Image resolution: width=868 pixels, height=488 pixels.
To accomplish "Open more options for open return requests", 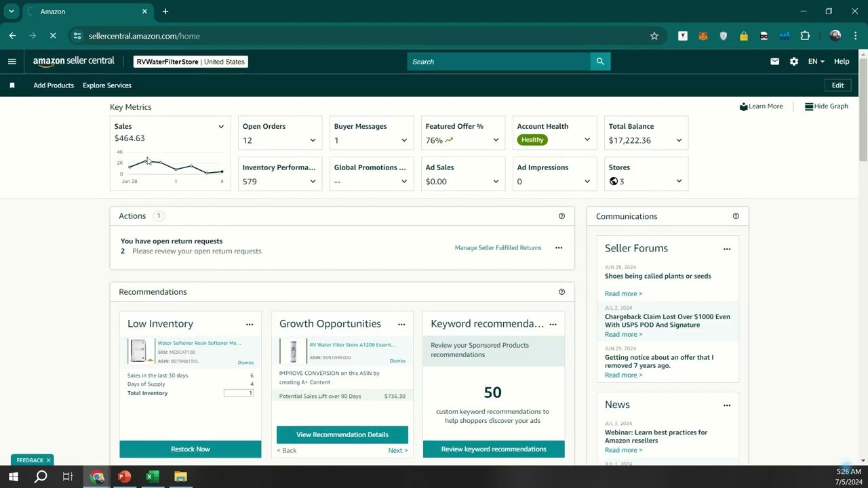I will click(559, 248).
